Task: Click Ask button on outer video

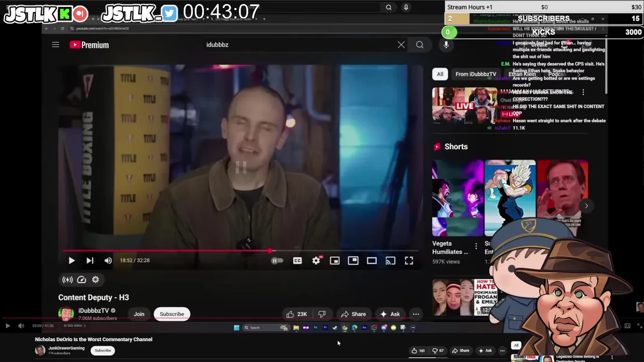Action: [485, 351]
